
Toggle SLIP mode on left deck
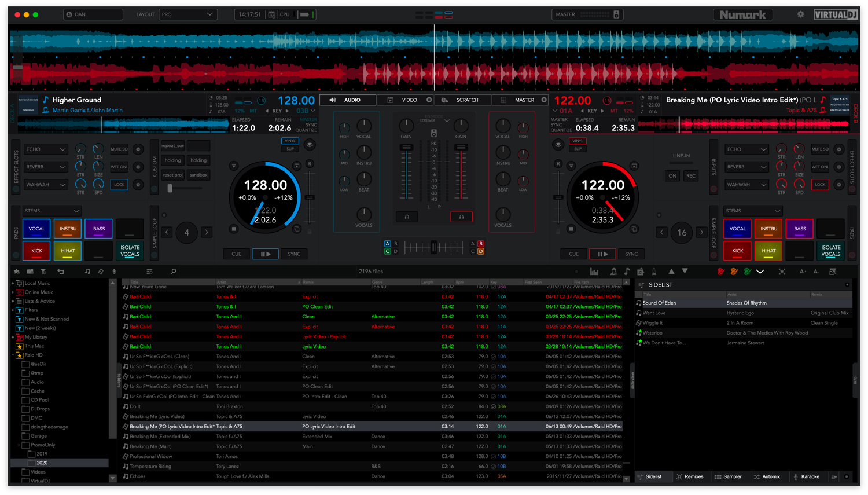click(290, 149)
